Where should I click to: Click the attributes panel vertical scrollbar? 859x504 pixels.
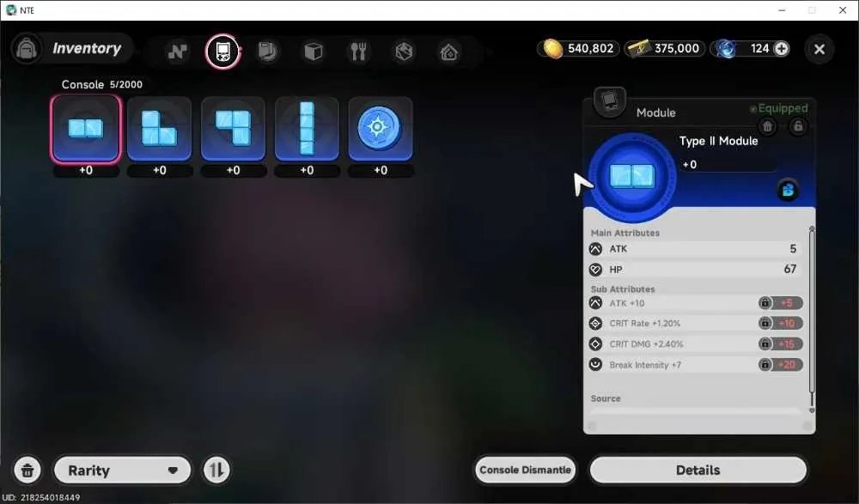pos(812,319)
